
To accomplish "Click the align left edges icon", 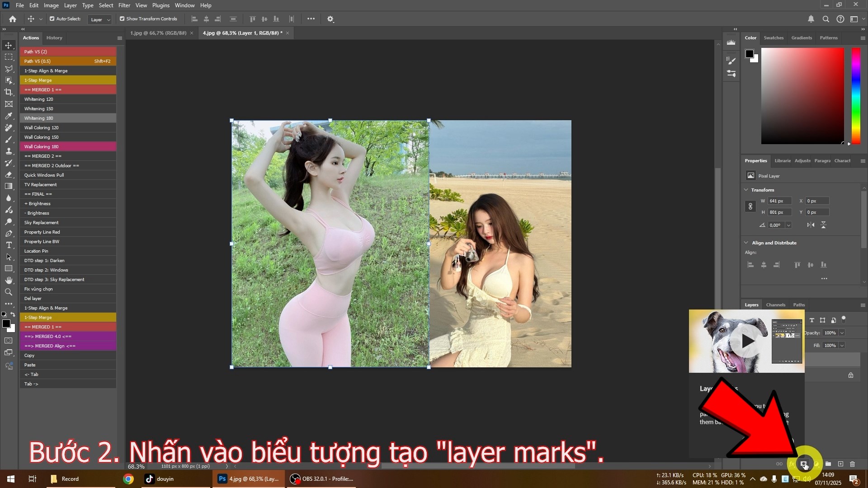I will pyautogui.click(x=194, y=19).
